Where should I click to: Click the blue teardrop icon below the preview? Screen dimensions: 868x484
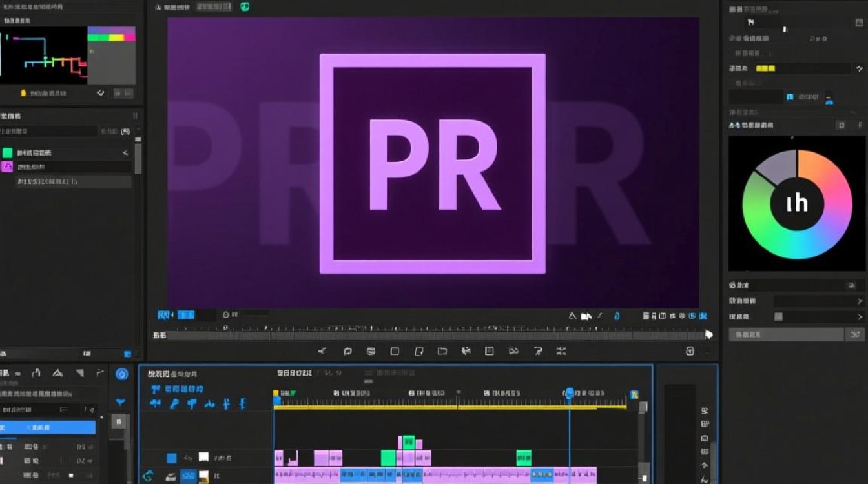click(x=616, y=316)
